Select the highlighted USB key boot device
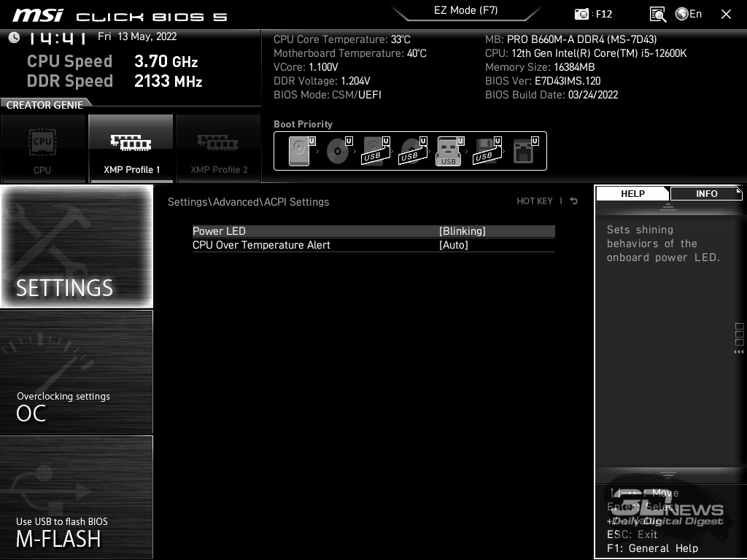The height and width of the screenshot is (560, 747). [x=449, y=151]
